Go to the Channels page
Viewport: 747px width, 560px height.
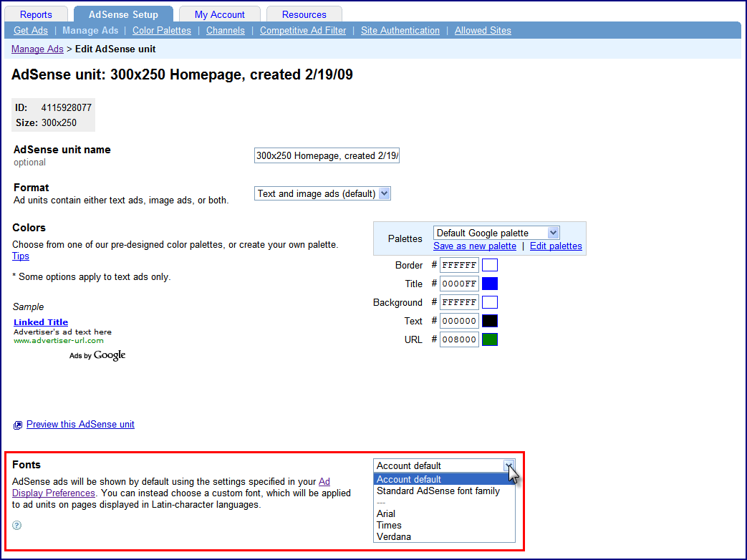pyautogui.click(x=226, y=31)
